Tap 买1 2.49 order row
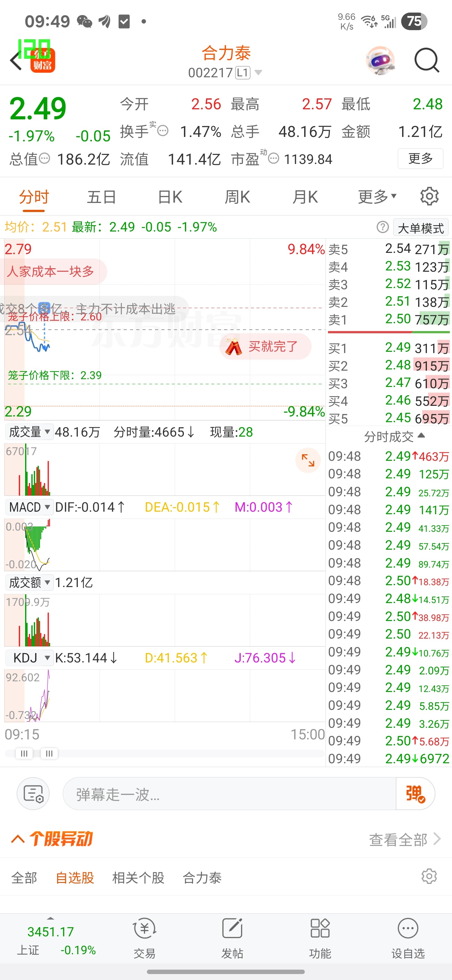 click(389, 348)
